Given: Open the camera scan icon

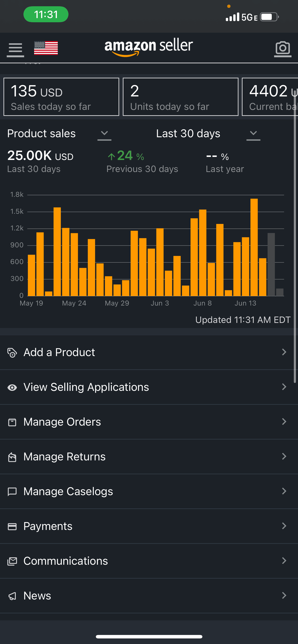Looking at the screenshot, I should (282, 48).
